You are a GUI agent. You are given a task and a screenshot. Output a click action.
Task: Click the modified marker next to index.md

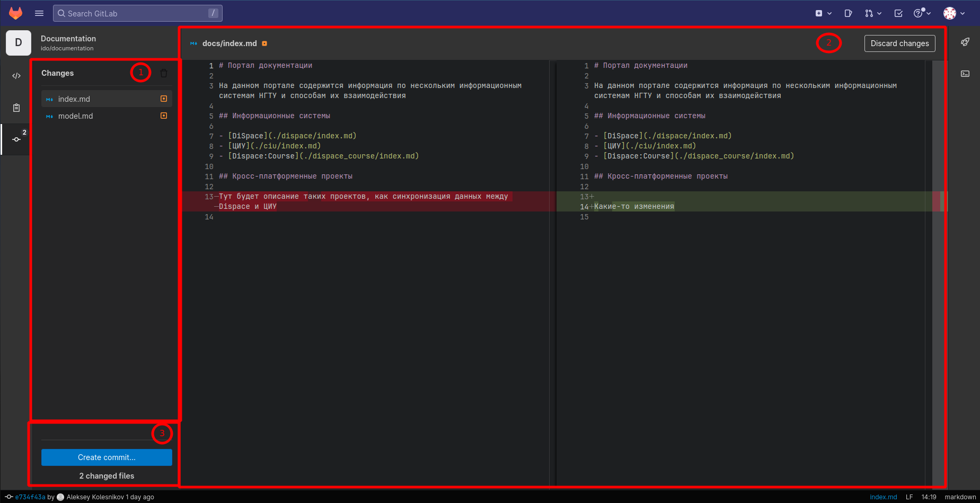coord(164,99)
